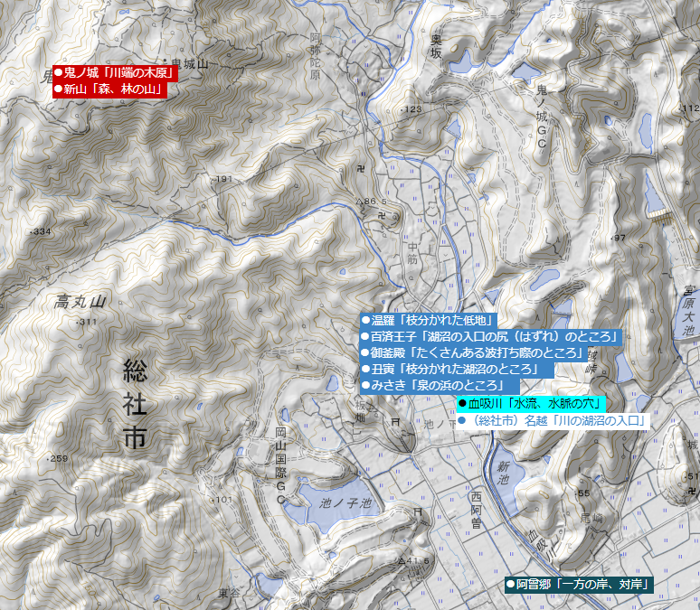Click the blue 温羅「枝分かれた低地」 label
Viewport: 700px width, 610px height.
(427, 320)
